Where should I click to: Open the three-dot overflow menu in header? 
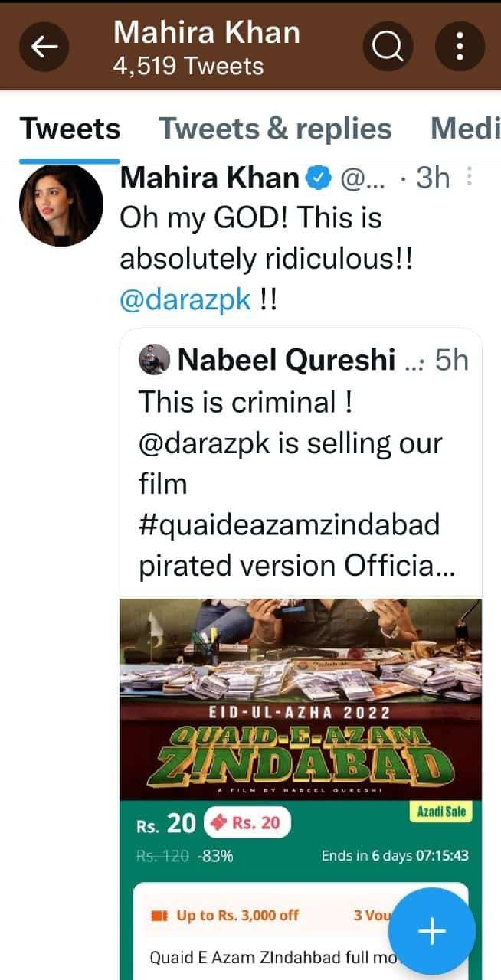point(460,47)
